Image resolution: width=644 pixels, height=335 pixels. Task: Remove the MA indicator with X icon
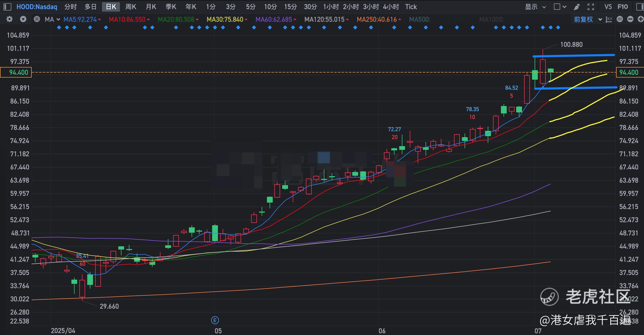point(37,19)
